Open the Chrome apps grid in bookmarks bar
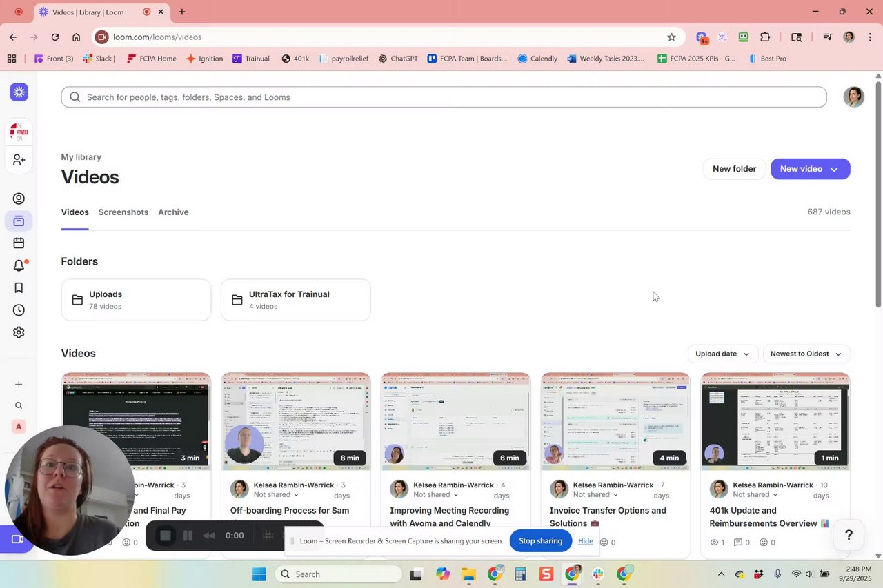883x588 pixels. (x=12, y=59)
